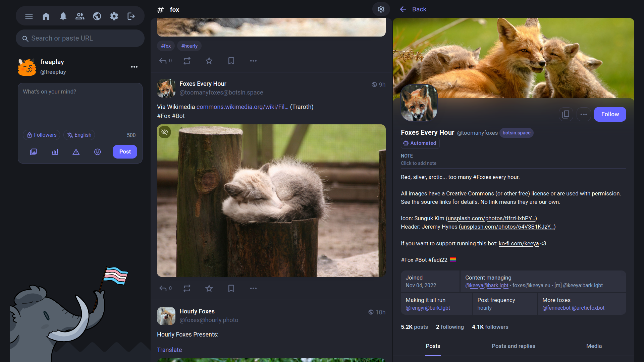
Task: Open the English language selector
Action: click(x=79, y=135)
